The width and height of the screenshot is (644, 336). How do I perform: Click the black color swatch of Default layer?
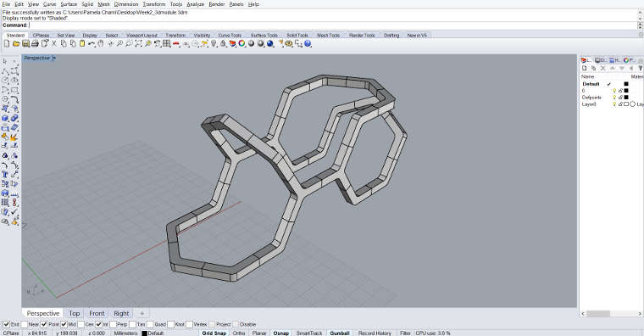click(x=626, y=84)
